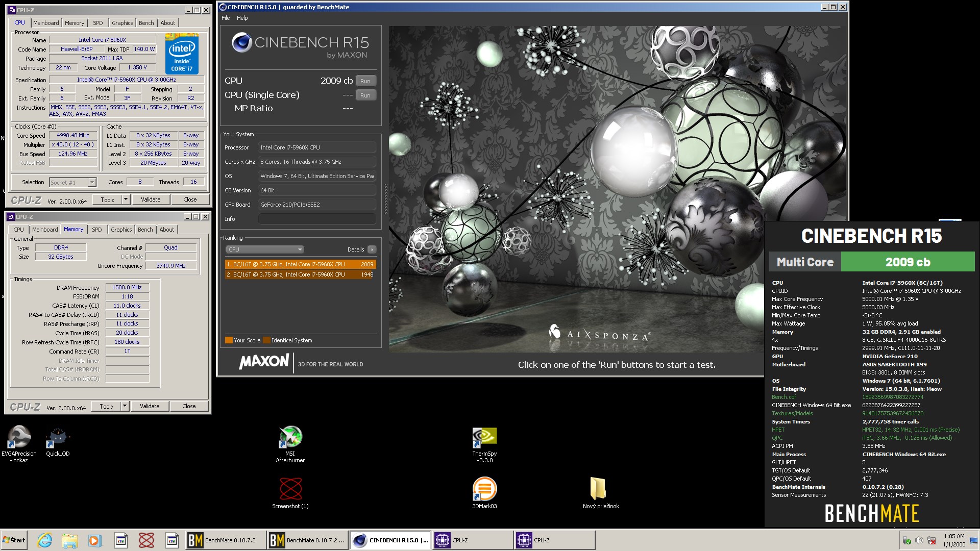The height and width of the screenshot is (551, 980).
Task: Open Mainboard tab in bottom CPU-Z
Action: [x=45, y=230]
